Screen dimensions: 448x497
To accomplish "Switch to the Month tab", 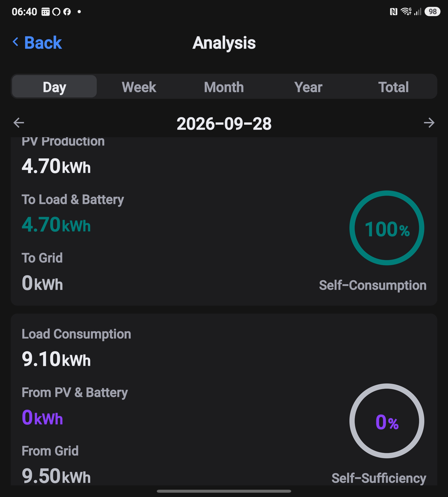I will click(x=224, y=87).
